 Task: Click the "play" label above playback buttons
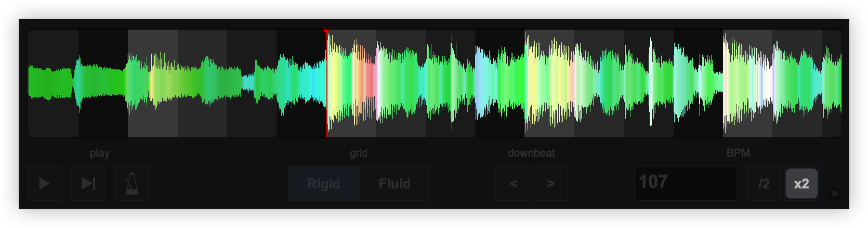pyautogui.click(x=99, y=153)
